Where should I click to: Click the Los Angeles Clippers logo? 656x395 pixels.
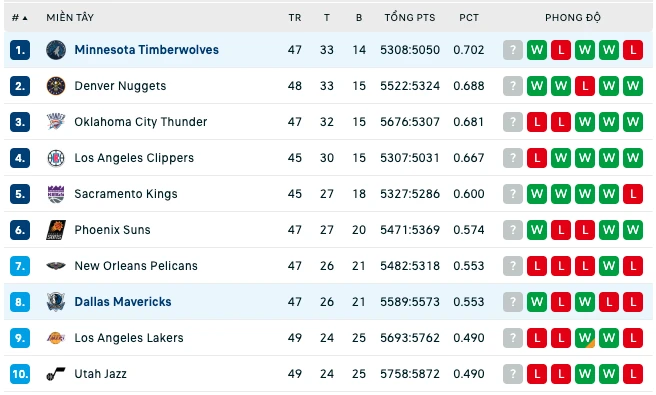tap(56, 158)
